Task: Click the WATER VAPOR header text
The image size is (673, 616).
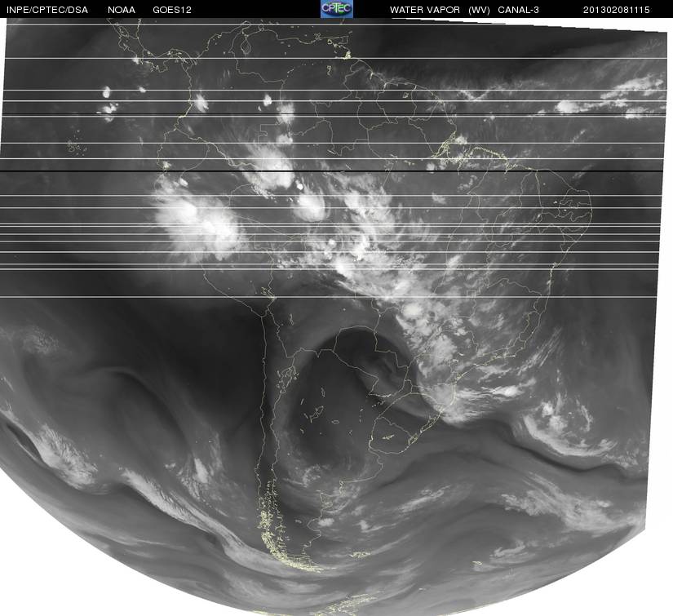Action: pos(424,10)
